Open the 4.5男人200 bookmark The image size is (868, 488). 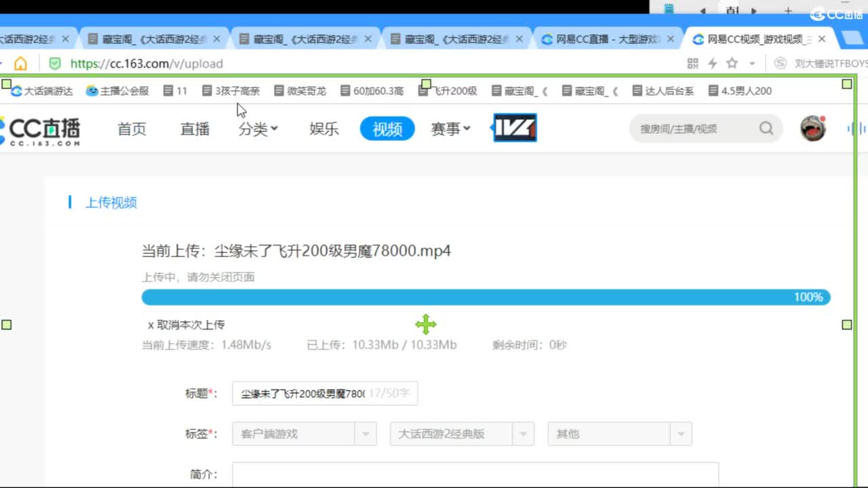[x=740, y=91]
